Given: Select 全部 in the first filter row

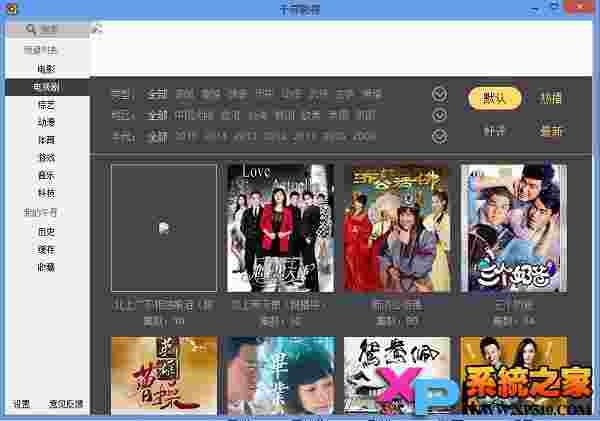Looking at the screenshot, I should tap(156, 94).
